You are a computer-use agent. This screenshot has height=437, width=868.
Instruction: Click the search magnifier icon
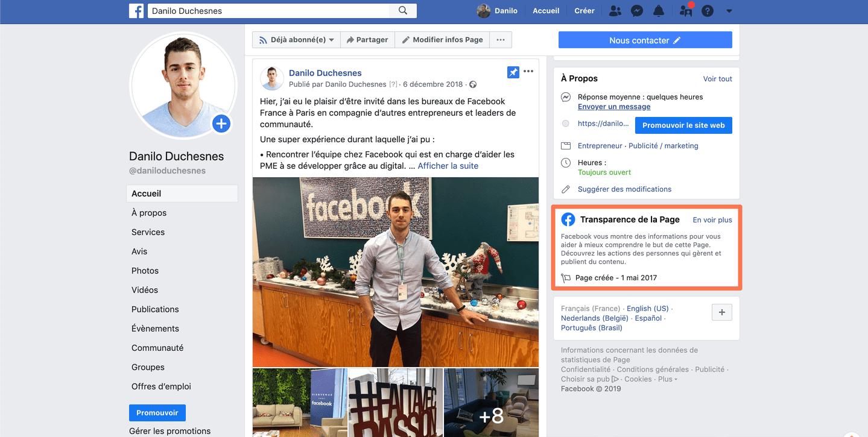(x=403, y=10)
